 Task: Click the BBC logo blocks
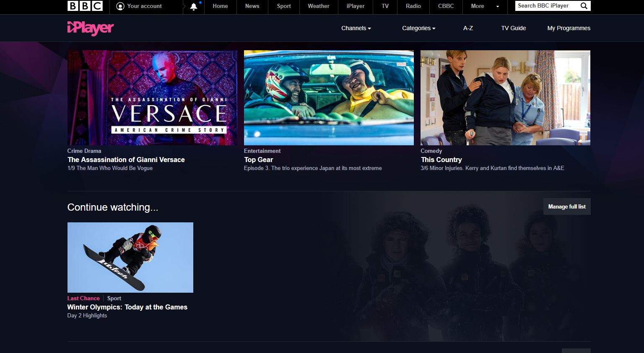[85, 6]
